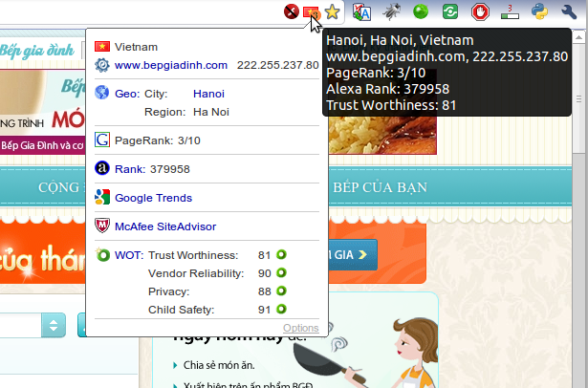Open the red stop-hand blocker icon
The width and height of the screenshot is (588, 388).
click(x=480, y=11)
